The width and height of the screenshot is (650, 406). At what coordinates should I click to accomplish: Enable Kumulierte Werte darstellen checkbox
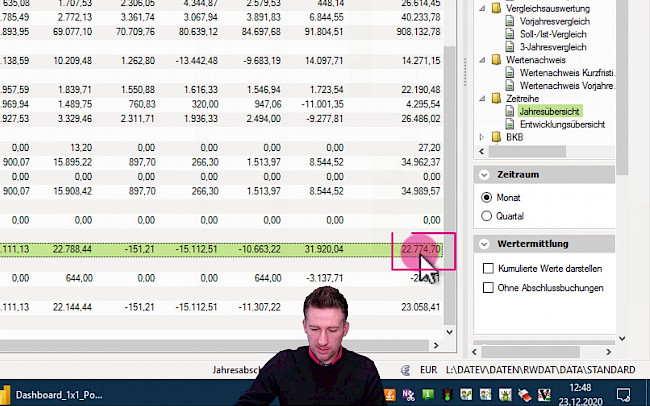pyautogui.click(x=488, y=269)
